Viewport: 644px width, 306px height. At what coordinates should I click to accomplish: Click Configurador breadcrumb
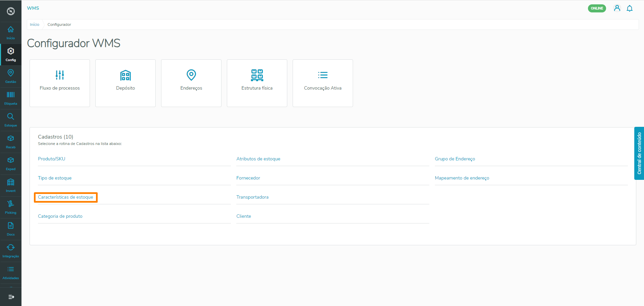[59, 24]
